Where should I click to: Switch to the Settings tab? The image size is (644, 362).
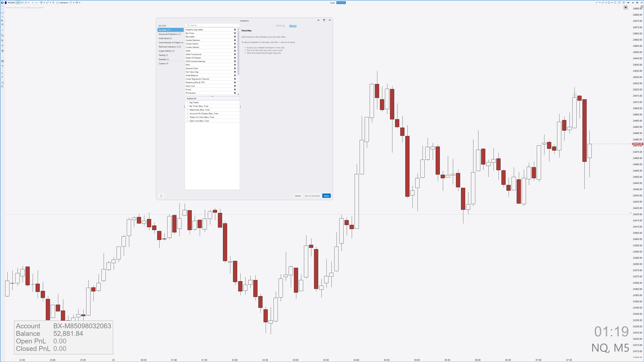tap(280, 25)
